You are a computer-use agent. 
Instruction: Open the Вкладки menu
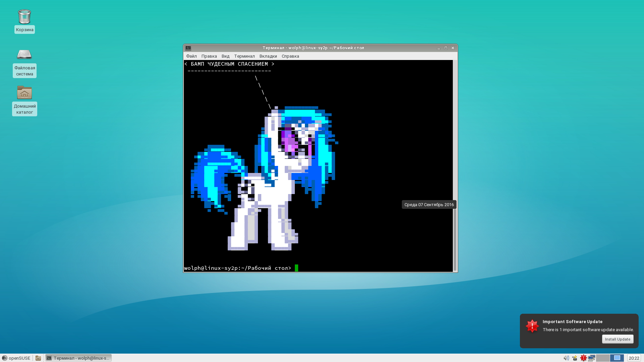(268, 56)
